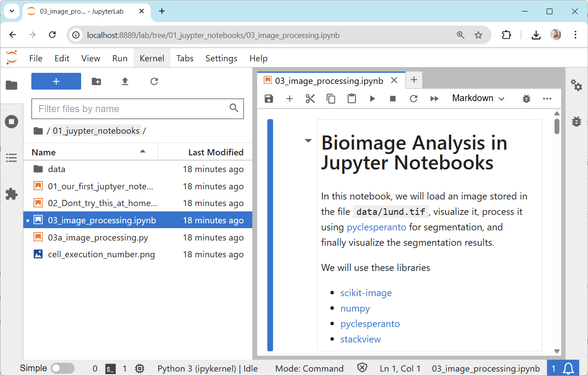The width and height of the screenshot is (588, 376).
Task: Open the Running Terminals and Kernels sidebar
Action: (11, 121)
